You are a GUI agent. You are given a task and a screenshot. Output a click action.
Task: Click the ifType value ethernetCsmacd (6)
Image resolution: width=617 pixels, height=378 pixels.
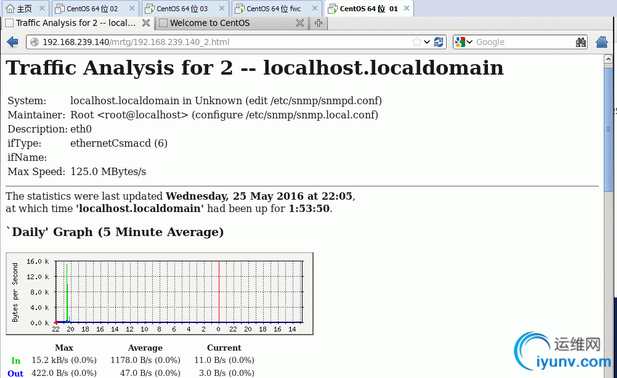[119, 143]
